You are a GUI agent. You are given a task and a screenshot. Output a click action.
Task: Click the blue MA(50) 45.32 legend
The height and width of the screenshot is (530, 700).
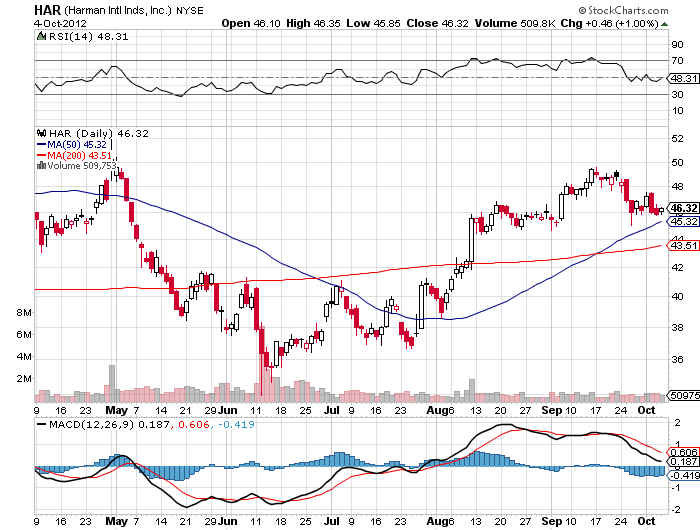click(x=72, y=145)
